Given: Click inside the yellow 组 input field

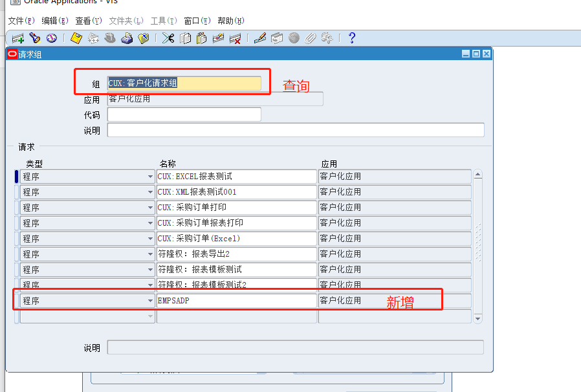Looking at the screenshot, I should [x=181, y=83].
